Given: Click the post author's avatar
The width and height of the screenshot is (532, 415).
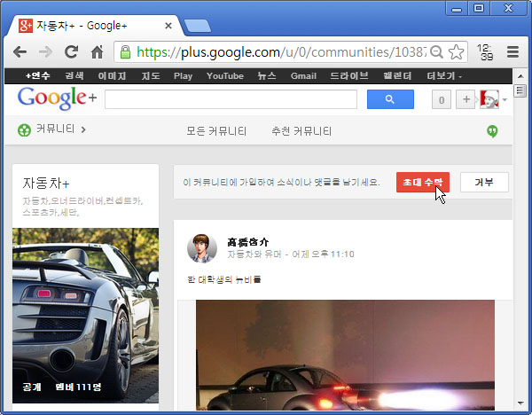Looking at the screenshot, I should [x=202, y=248].
